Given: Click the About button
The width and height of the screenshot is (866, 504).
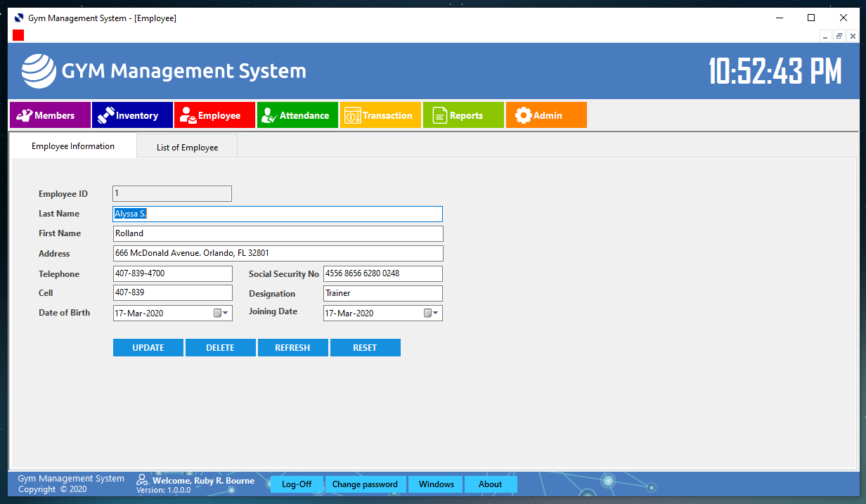Looking at the screenshot, I should (x=491, y=484).
